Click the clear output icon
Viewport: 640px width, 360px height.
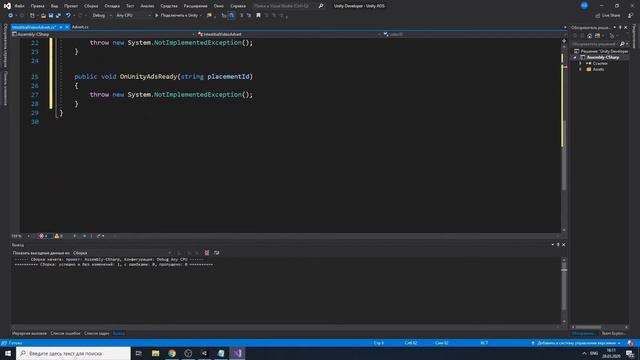[207, 253]
